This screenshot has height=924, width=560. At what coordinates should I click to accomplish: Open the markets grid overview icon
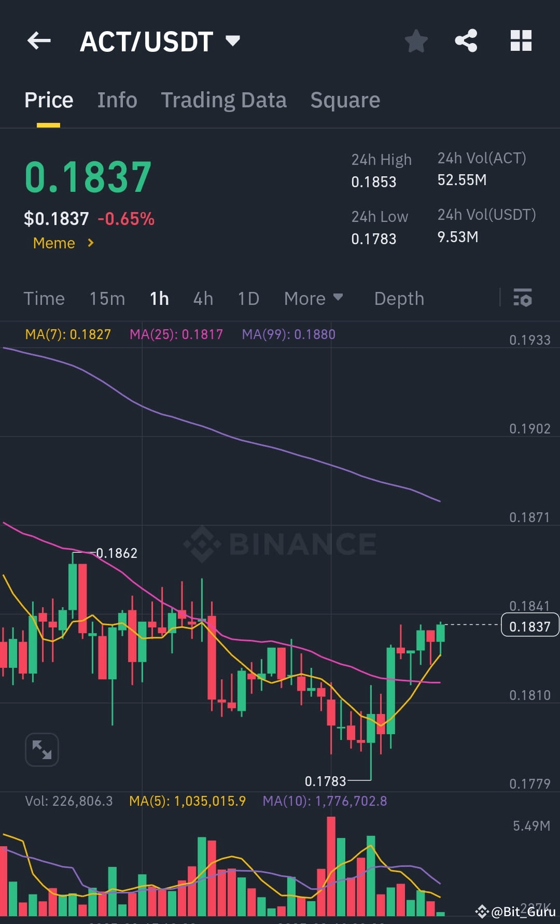click(521, 39)
